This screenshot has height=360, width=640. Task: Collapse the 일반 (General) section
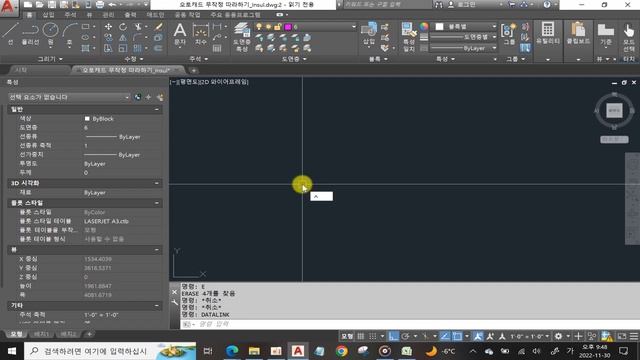[x=157, y=109]
